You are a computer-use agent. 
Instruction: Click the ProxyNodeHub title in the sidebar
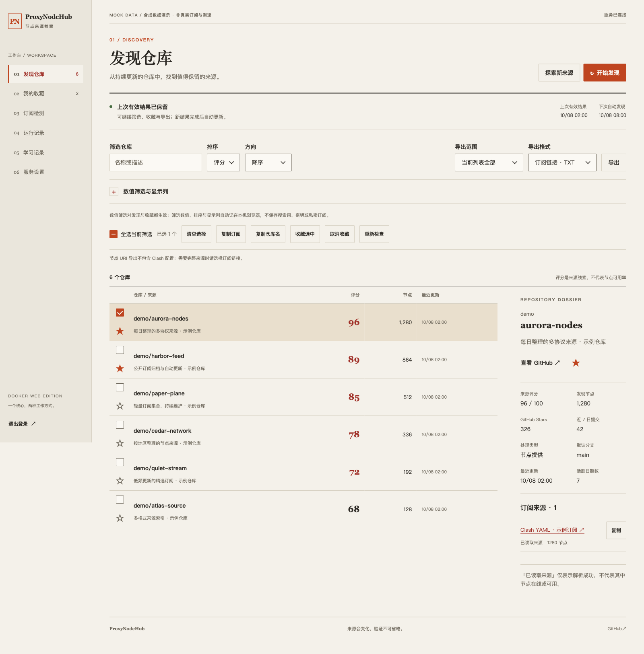pos(49,17)
